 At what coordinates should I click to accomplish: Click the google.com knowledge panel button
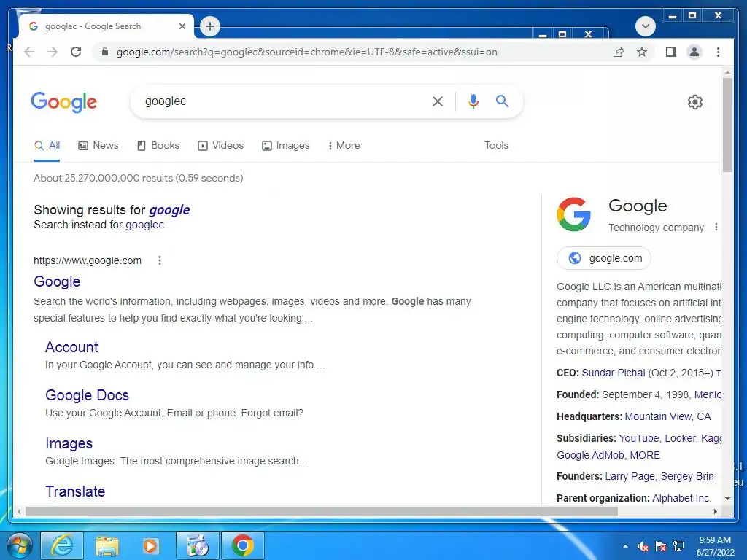(x=603, y=258)
